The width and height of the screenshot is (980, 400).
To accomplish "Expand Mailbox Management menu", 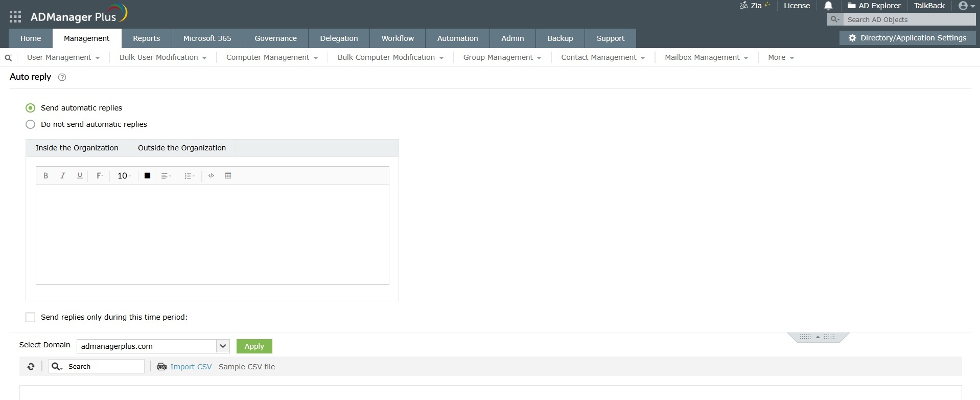I will [x=707, y=57].
